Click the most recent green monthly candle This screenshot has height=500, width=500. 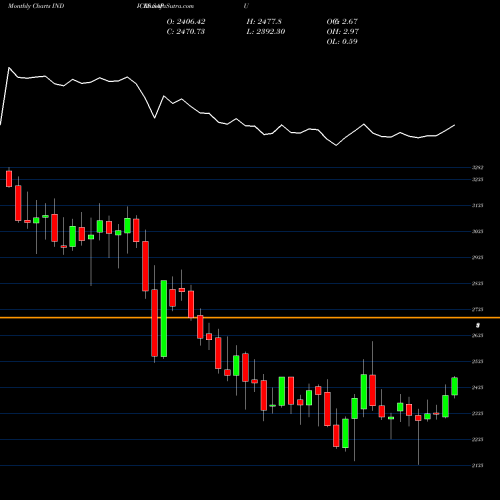coord(454,386)
